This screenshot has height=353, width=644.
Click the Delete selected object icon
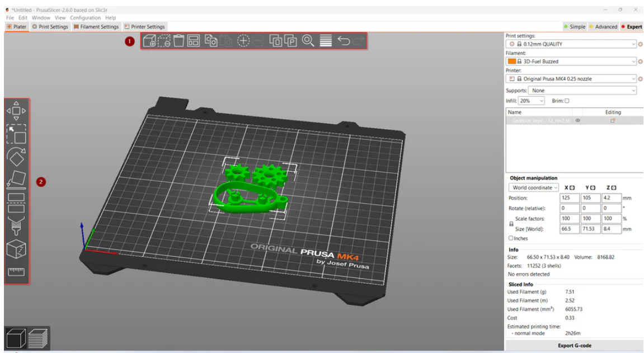pos(164,41)
